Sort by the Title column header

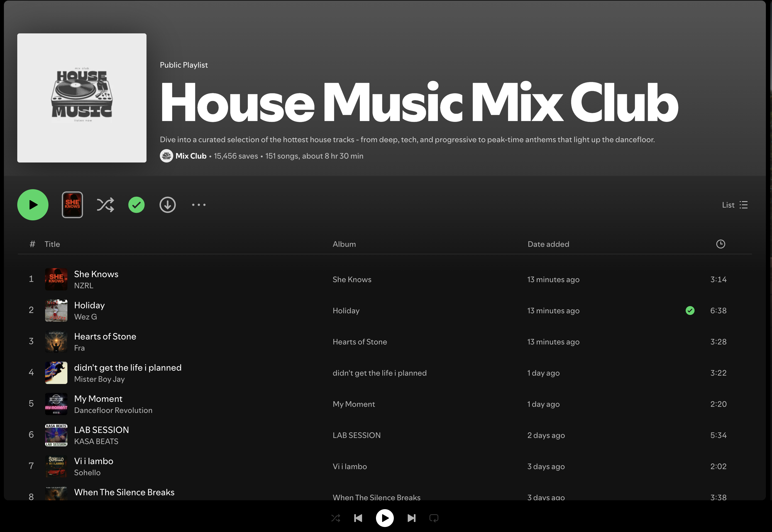[x=52, y=244]
